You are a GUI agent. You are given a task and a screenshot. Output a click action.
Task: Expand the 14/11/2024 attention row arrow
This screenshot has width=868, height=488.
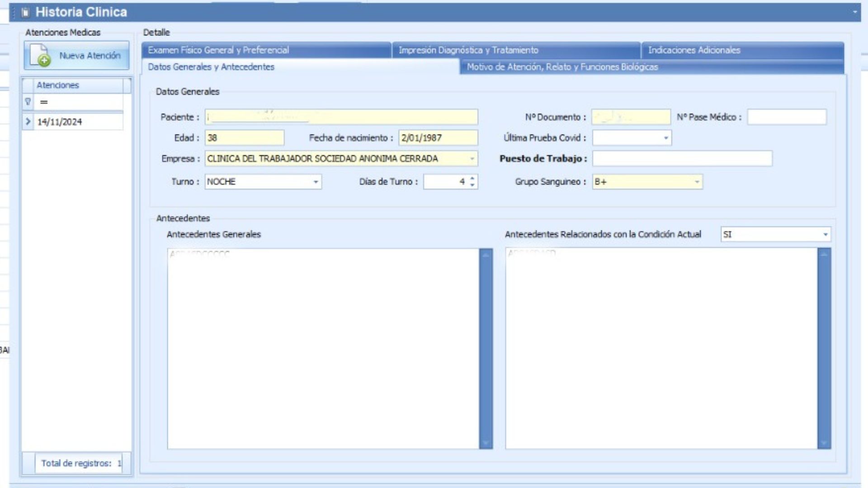click(28, 122)
